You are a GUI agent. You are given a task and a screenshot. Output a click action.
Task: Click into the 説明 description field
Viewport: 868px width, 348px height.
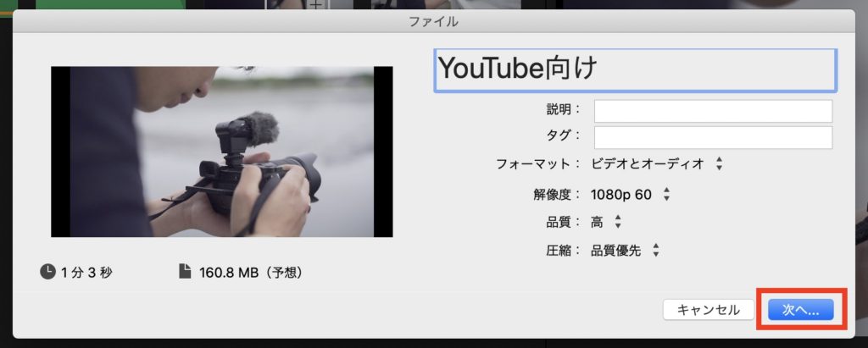[713, 111]
